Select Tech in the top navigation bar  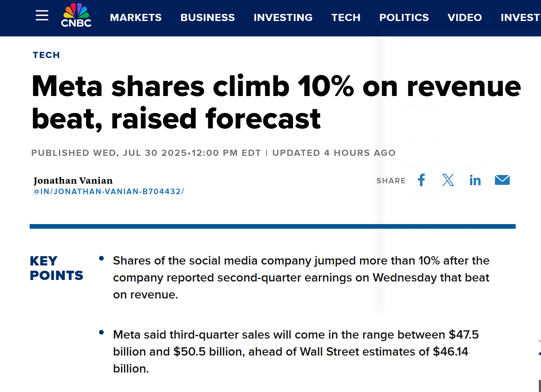(346, 18)
